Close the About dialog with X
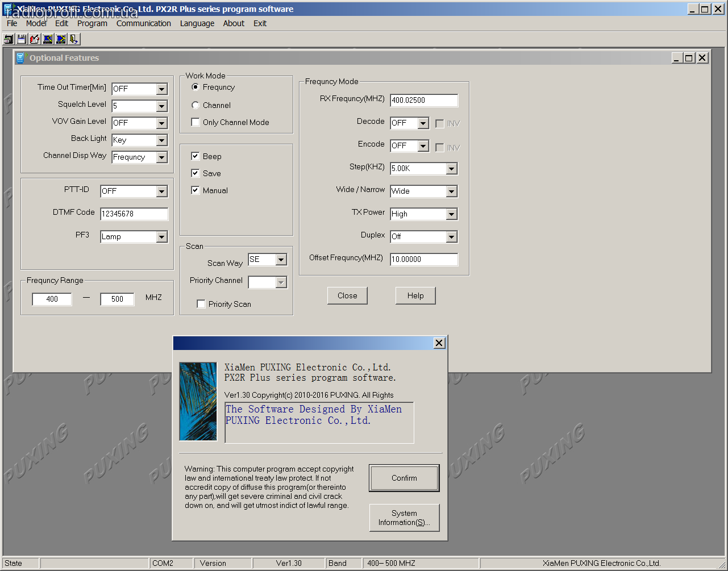728x571 pixels. (x=439, y=343)
